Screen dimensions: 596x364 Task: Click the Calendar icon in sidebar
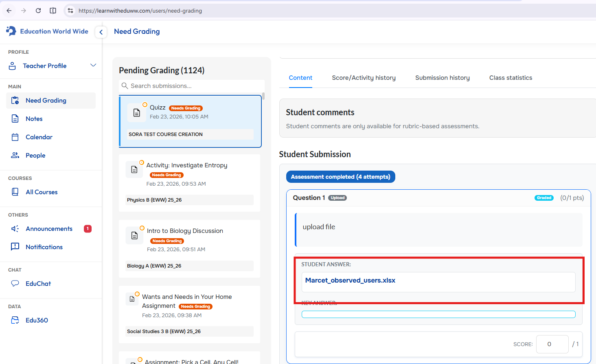(15, 137)
